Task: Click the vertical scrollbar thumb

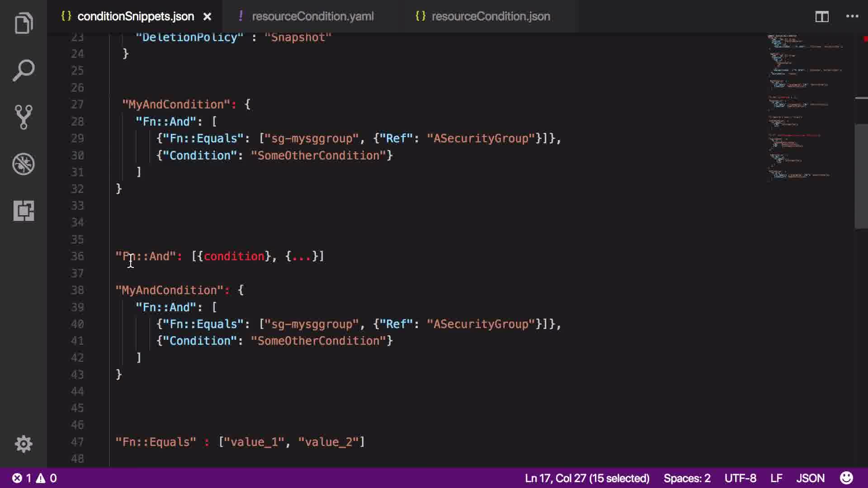Action: coord(861,176)
